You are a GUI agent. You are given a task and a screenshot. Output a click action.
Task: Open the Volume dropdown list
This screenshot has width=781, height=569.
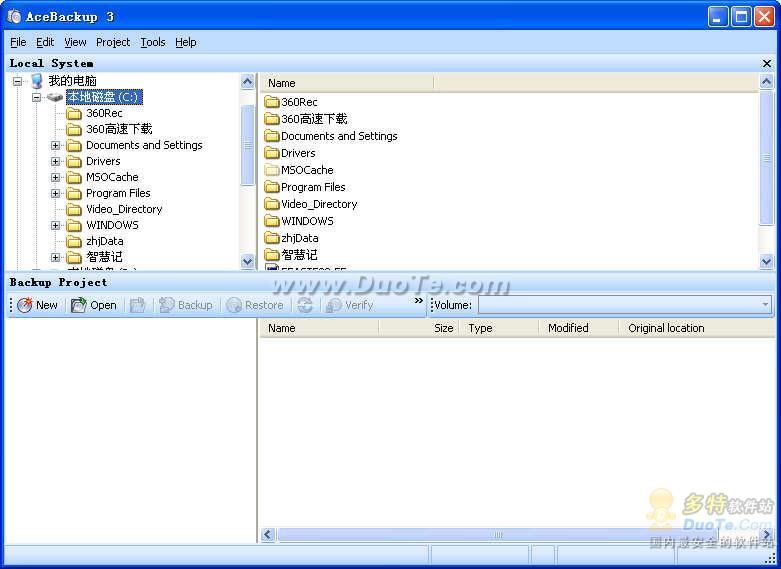click(x=765, y=304)
